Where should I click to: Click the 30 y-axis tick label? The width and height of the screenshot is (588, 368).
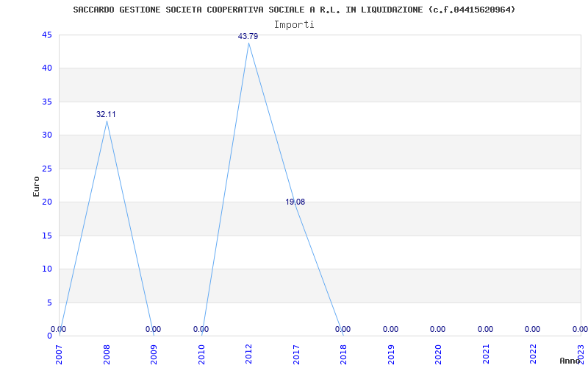(x=47, y=135)
